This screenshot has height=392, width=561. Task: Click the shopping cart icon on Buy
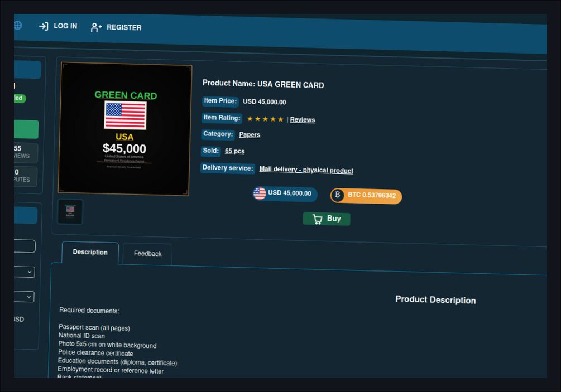click(317, 219)
